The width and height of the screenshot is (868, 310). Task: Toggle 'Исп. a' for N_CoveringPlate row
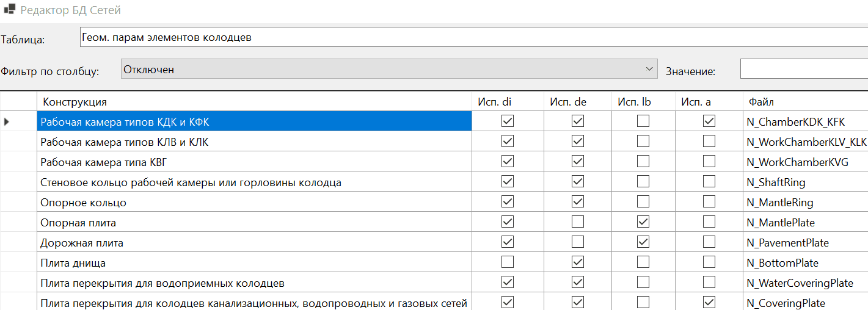tap(709, 303)
